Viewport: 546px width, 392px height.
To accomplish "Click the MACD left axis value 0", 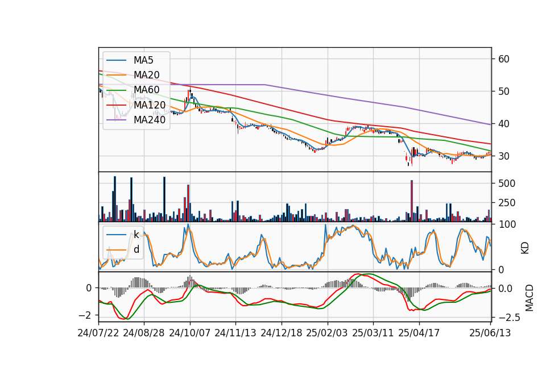I will (89, 288).
